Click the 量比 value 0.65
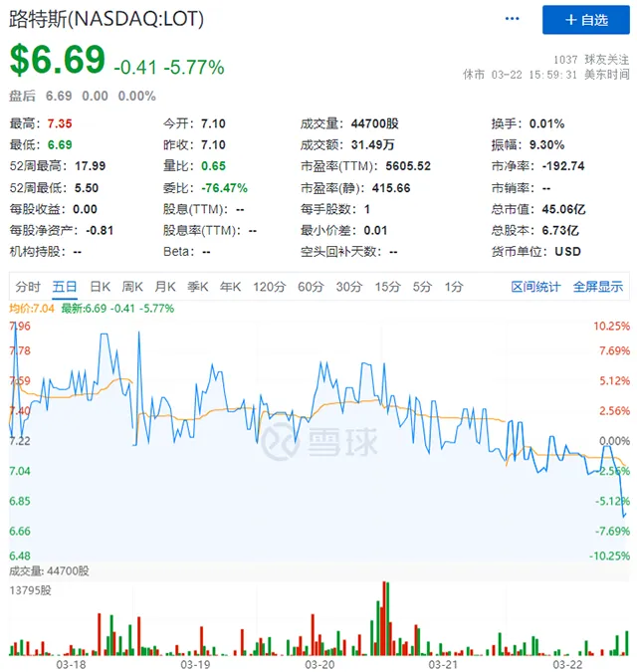637x672 pixels. [213, 166]
